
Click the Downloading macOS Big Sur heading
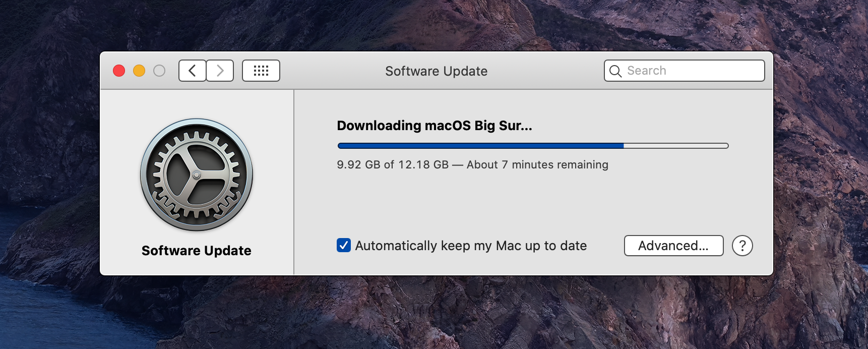click(x=435, y=126)
